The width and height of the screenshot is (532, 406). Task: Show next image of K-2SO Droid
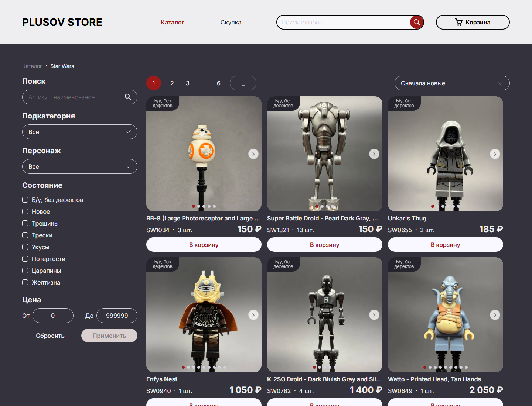(374, 315)
